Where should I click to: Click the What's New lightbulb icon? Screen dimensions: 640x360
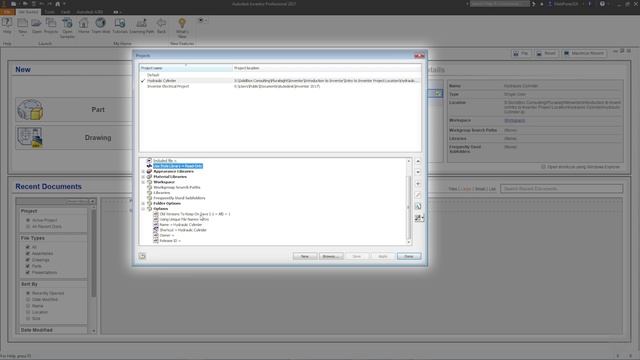182,24
